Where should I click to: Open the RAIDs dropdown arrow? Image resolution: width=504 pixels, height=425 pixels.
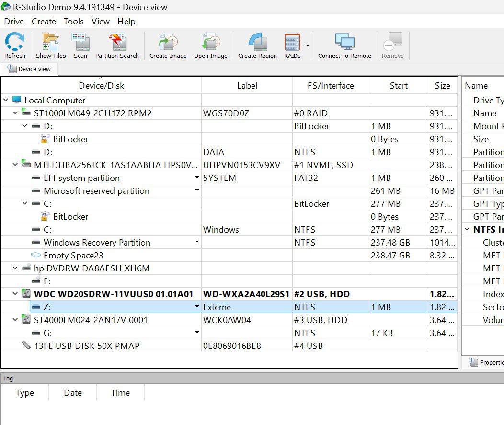[308, 46]
